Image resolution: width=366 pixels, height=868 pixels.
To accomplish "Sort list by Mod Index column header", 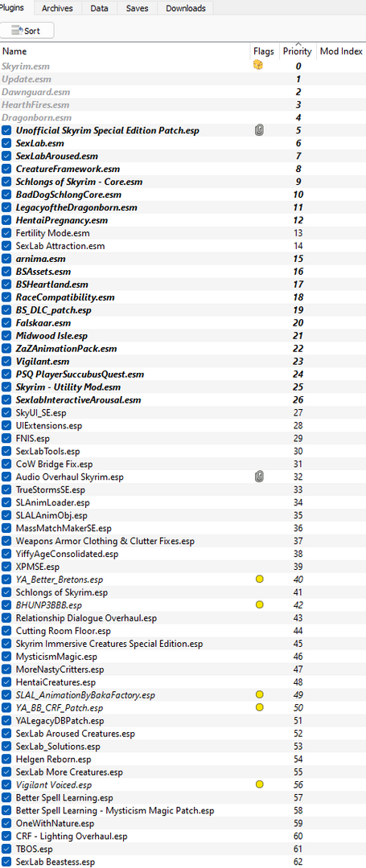I will point(341,51).
